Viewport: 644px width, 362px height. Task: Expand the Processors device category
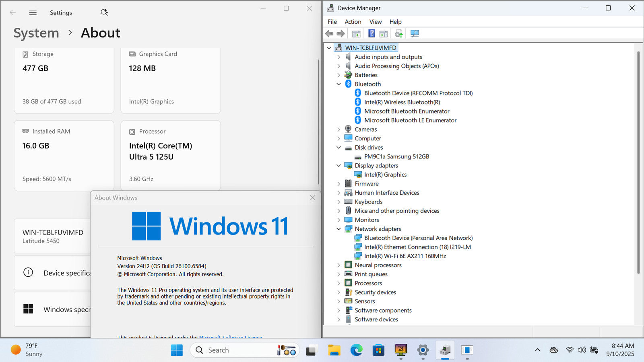[339, 283]
